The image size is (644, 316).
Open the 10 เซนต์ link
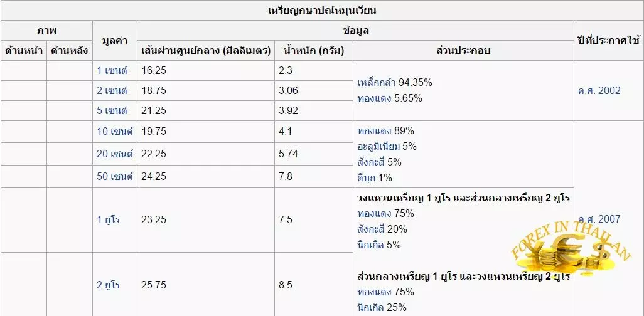[115, 132]
